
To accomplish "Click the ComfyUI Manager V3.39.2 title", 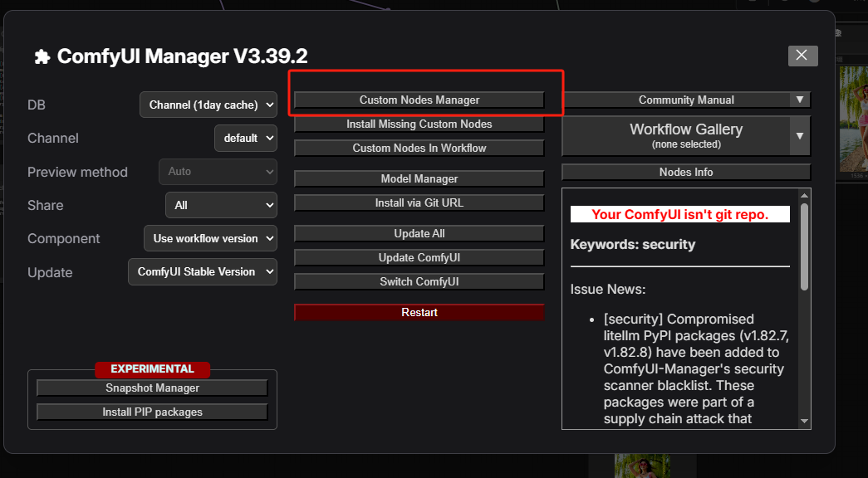I will pyautogui.click(x=182, y=56).
